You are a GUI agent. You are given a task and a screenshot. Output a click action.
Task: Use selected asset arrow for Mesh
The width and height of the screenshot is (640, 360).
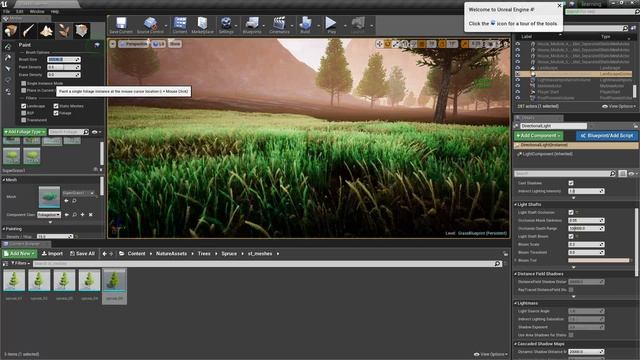point(66,201)
